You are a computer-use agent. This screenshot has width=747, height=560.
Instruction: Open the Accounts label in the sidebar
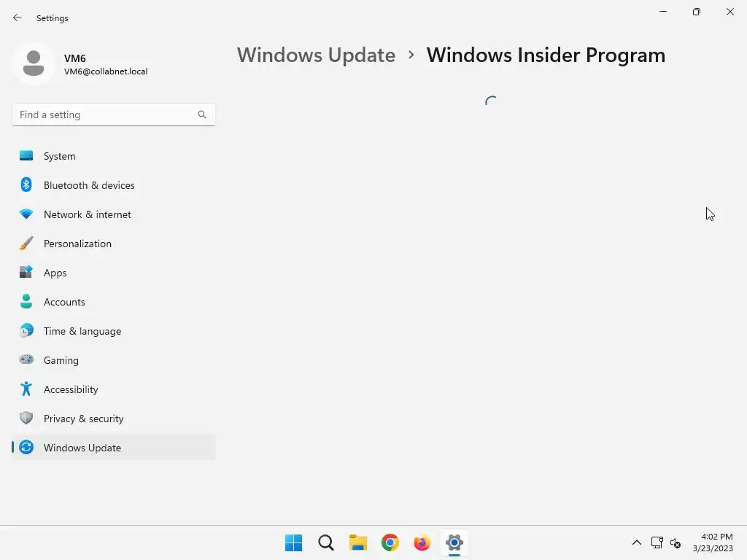64,302
